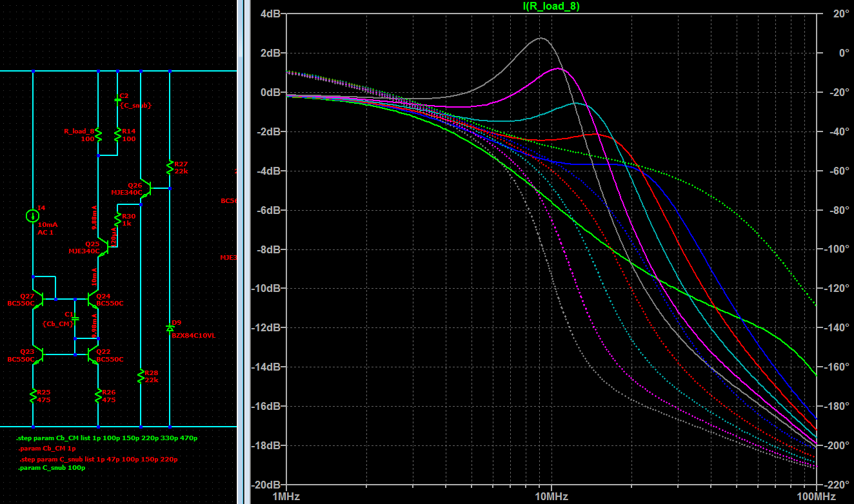This screenshot has height=504, width=854.
Task: Click the .step param C_snub list directive
Action: click(98, 459)
